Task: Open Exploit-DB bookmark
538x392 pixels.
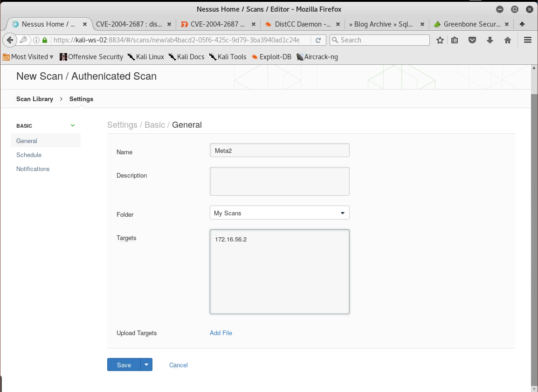Action: click(271, 57)
